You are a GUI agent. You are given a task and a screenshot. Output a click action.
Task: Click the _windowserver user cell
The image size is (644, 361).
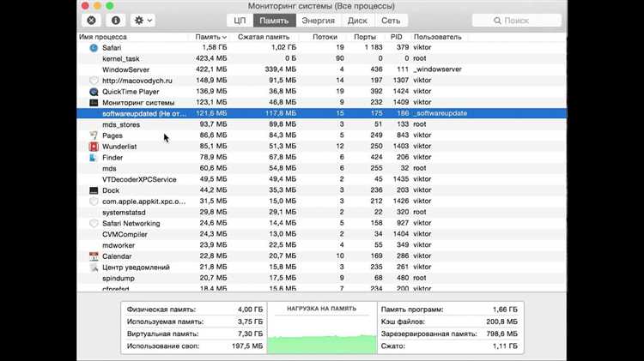(x=437, y=69)
